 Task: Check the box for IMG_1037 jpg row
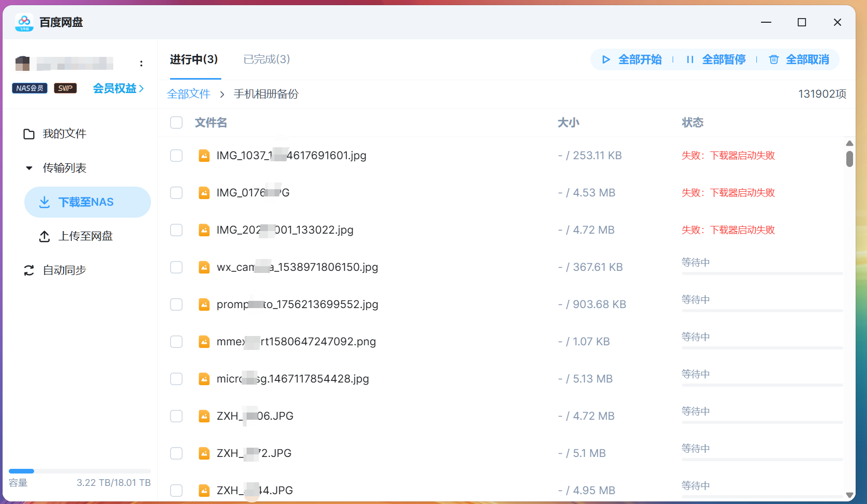tap(176, 156)
